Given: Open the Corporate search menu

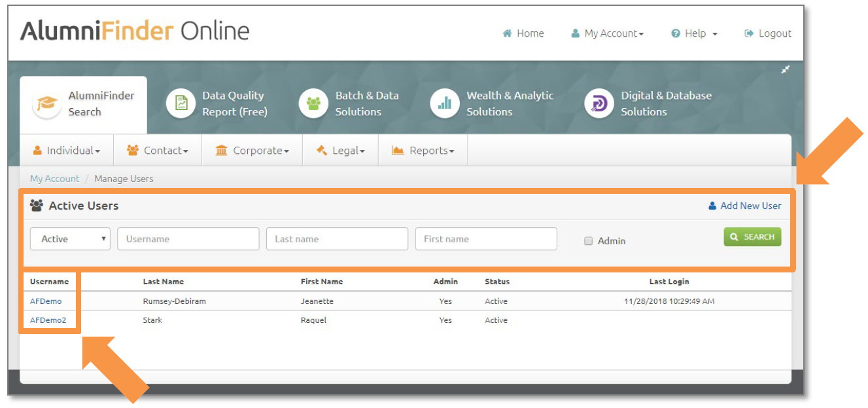Looking at the screenshot, I should point(252,151).
